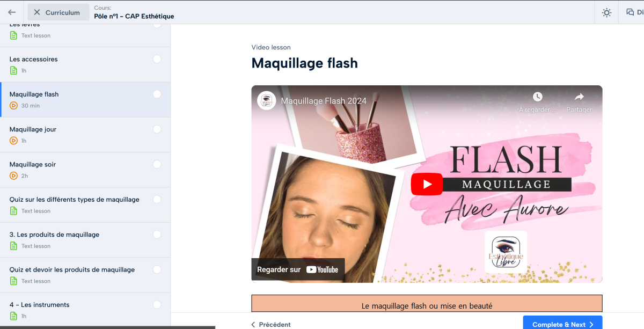Select 3. Les produits de maquillage lesson
Viewport: 644px width, 329px height.
click(x=54, y=235)
